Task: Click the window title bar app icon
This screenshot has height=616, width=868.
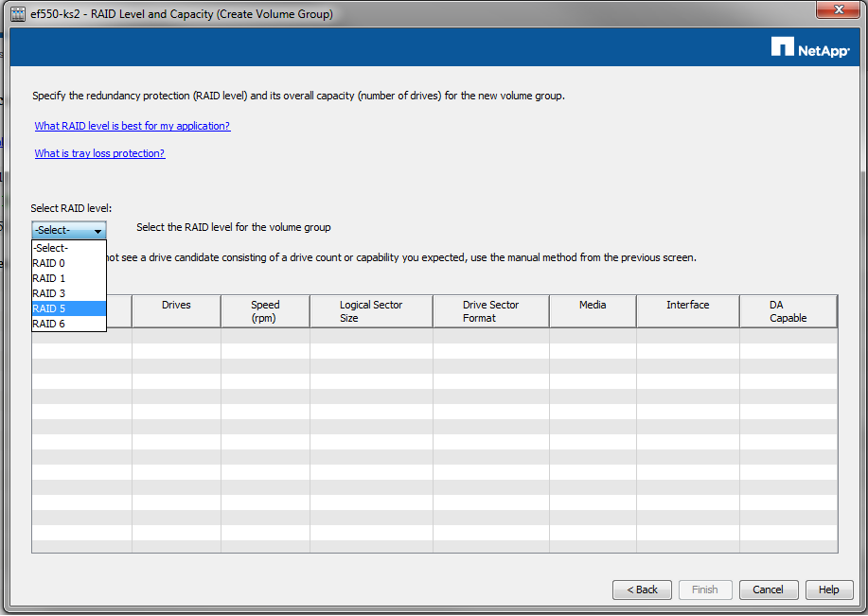Action: click(17, 14)
